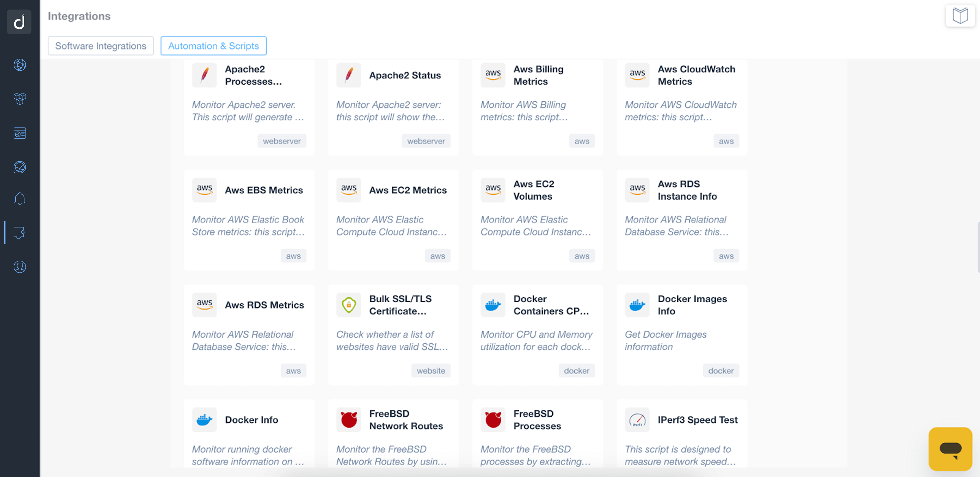Click aws tag on Aws RDS Instance Info
This screenshot has height=477, width=980.
click(x=726, y=256)
